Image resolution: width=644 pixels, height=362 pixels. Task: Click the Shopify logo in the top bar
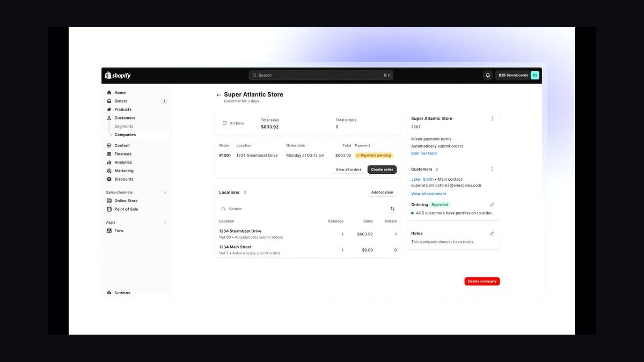point(118,76)
